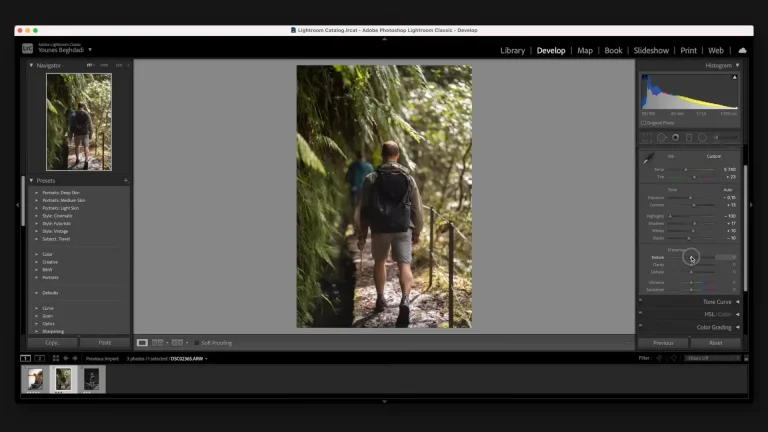This screenshot has height=432, width=768.
Task: Open the second window display button 2
Action: (40, 359)
